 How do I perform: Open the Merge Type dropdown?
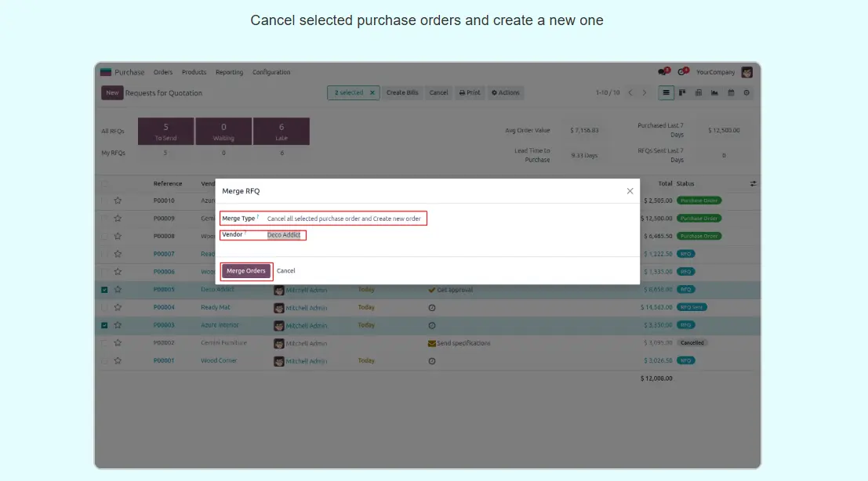345,219
